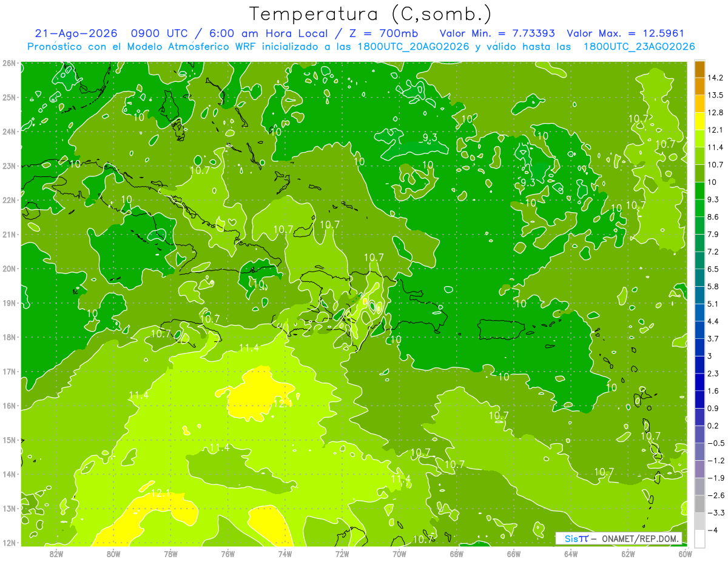Click the "76W" longitude axis label
728x562 pixels.
click(227, 554)
